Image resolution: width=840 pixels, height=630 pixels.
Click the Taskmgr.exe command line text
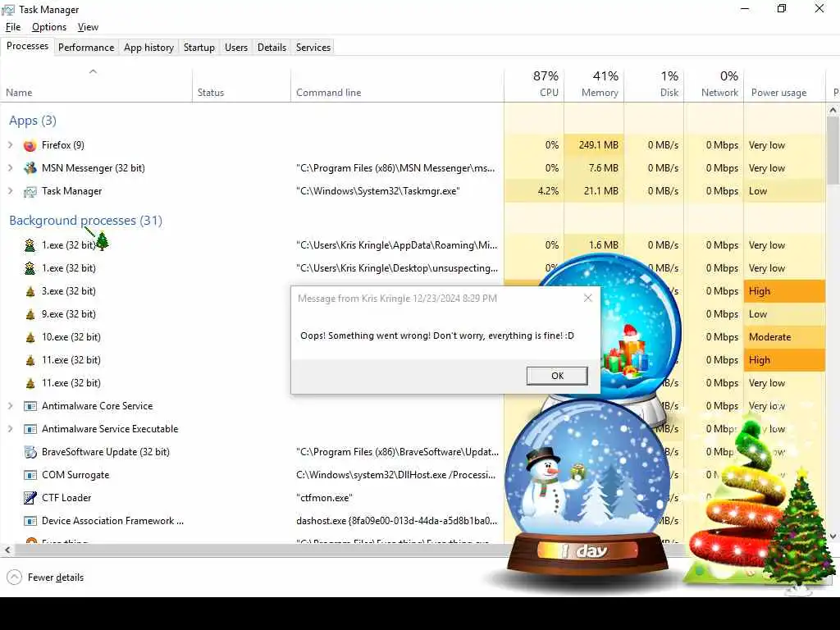pos(378,191)
